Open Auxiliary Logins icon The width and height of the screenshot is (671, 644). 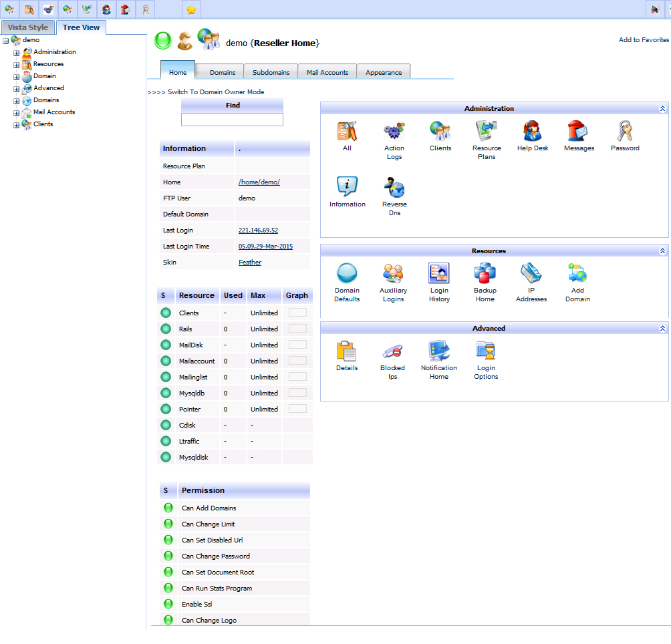point(393,273)
